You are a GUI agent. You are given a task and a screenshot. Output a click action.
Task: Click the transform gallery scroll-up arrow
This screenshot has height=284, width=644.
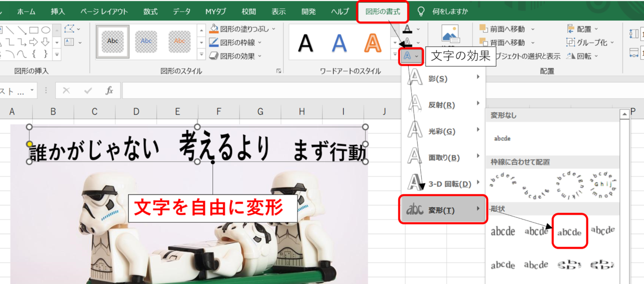tap(624, 113)
